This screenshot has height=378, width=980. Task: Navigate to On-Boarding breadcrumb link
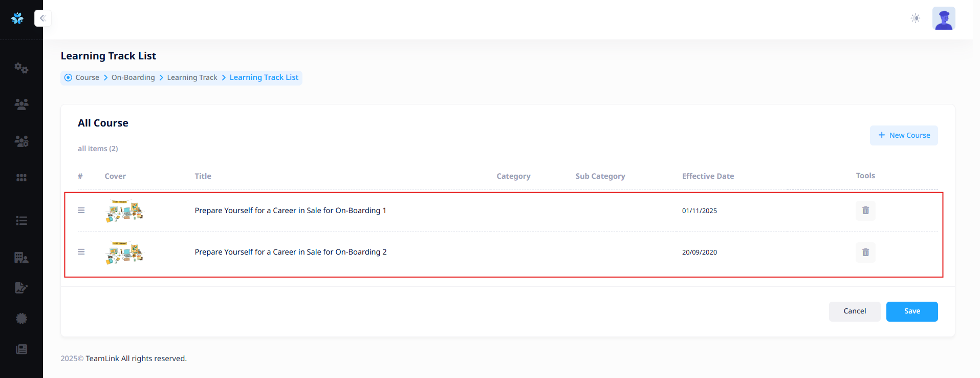[133, 77]
